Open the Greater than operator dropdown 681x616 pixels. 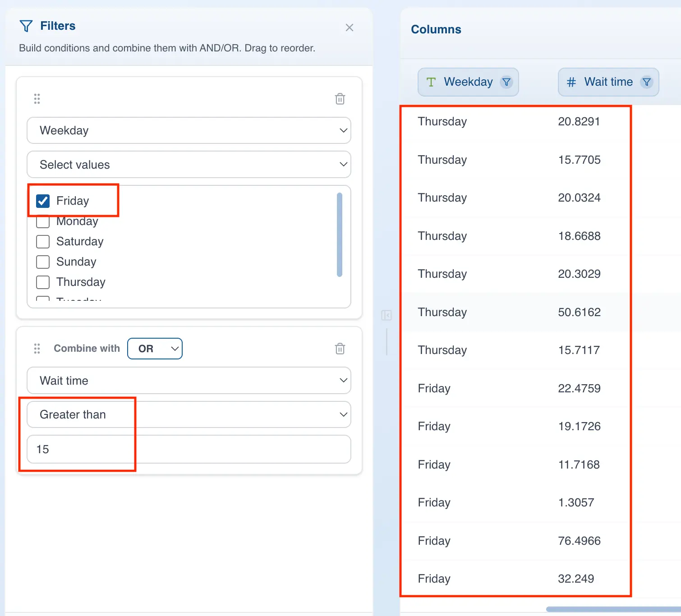(x=189, y=414)
